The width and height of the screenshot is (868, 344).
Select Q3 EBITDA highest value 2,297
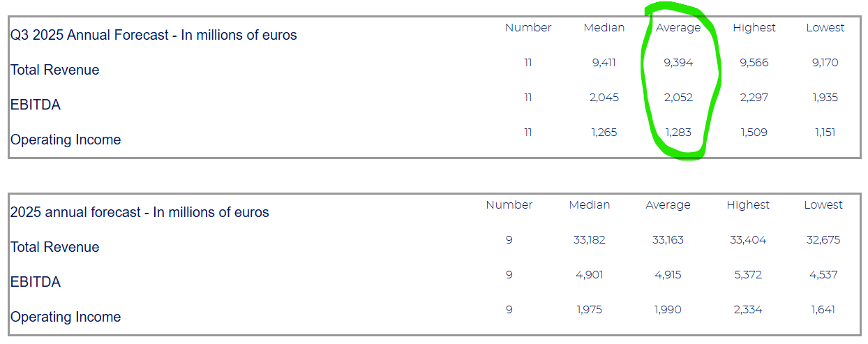pyautogui.click(x=754, y=98)
